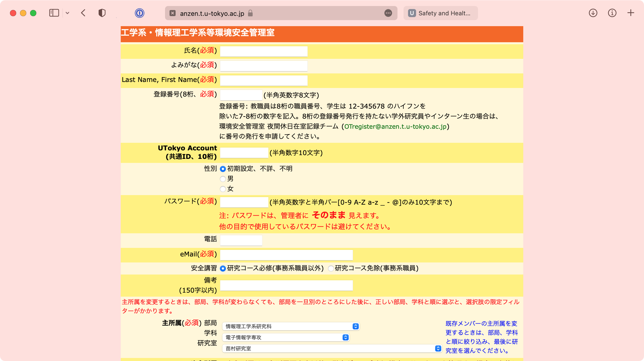This screenshot has width=644, height=361.
Task: Open a new tab with plus icon
Action: coord(631,13)
